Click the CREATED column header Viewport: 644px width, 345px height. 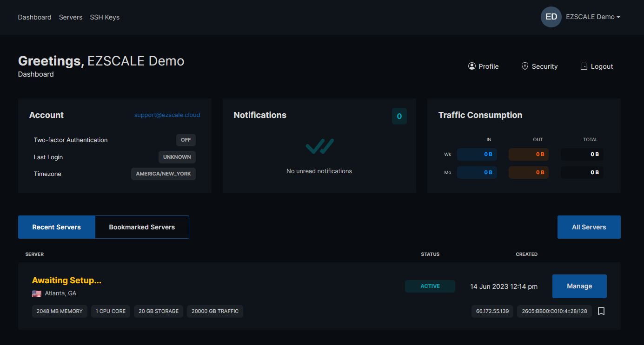coord(527,254)
